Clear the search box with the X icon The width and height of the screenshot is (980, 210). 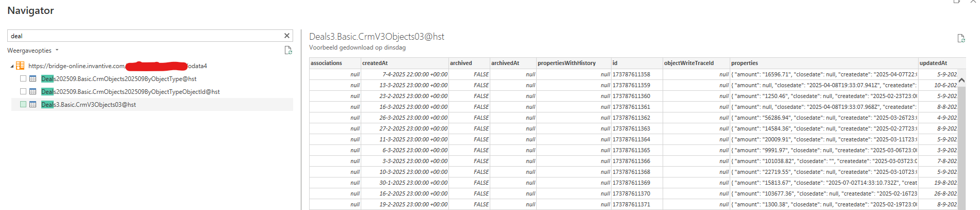click(x=287, y=36)
